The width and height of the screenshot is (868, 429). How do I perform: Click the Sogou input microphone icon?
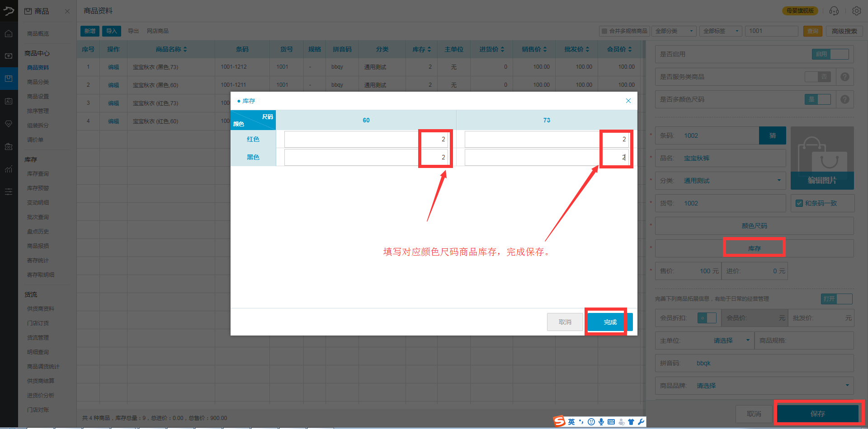click(601, 422)
